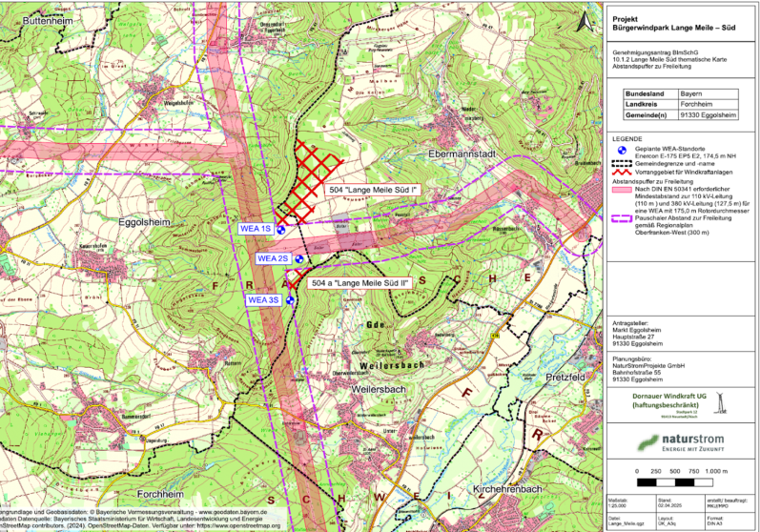The height and width of the screenshot is (532, 760).
Task: Click the WEA 3S wind turbine marker
Action: click(x=291, y=299)
